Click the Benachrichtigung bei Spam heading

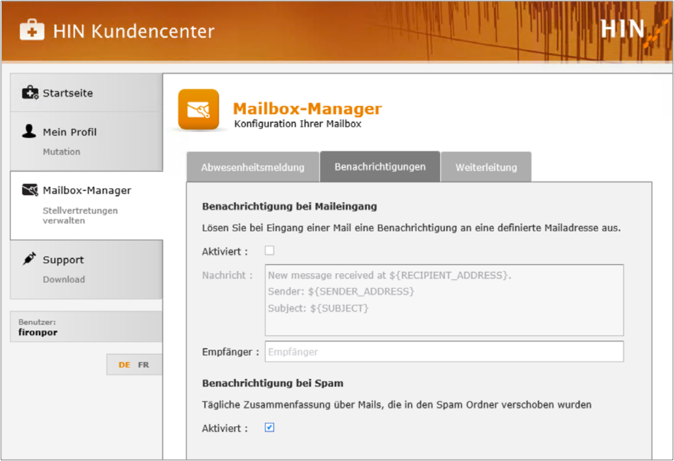(x=273, y=383)
